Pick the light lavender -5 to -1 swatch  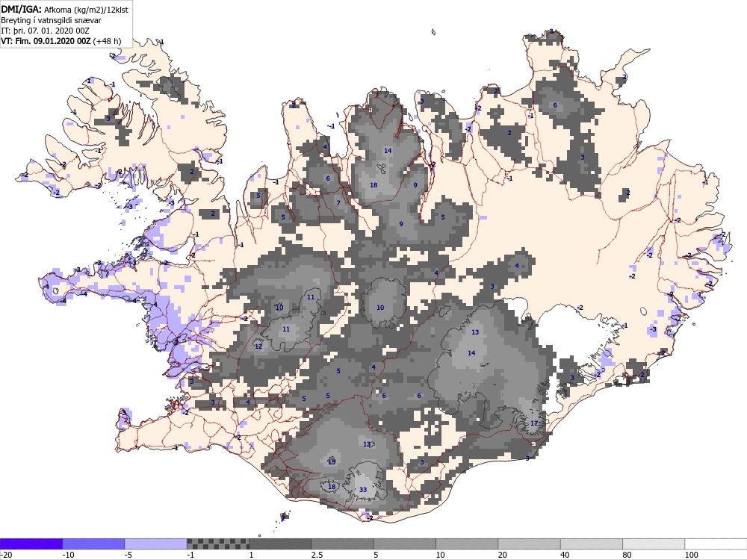156,544
